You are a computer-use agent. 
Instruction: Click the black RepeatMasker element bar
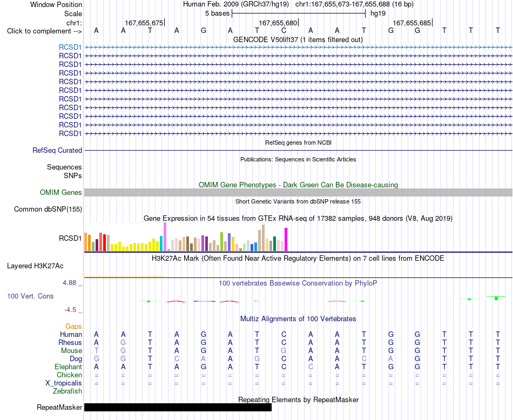point(178,407)
